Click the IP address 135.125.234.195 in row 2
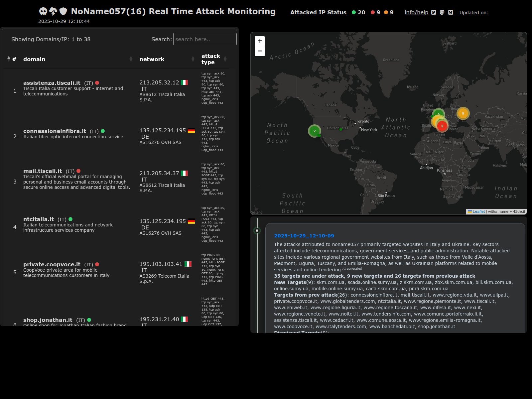This screenshot has height=399, width=532. point(163,130)
